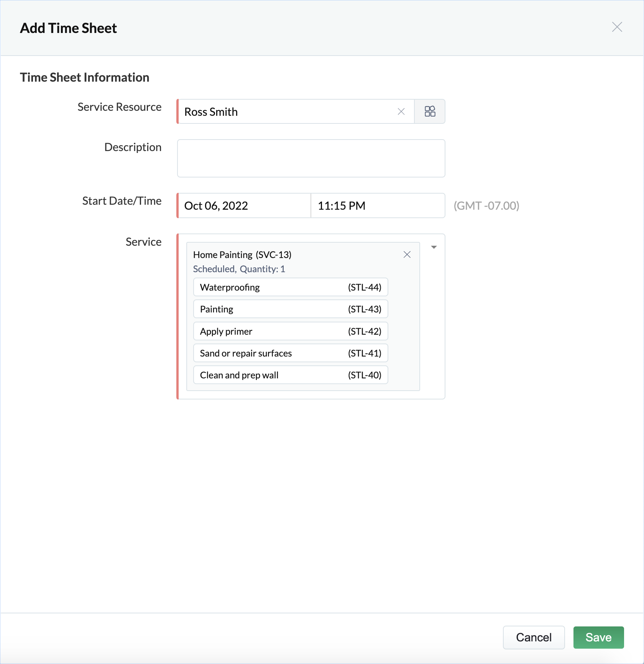This screenshot has width=644, height=664.
Task: Click the Description text area
Action: point(311,158)
